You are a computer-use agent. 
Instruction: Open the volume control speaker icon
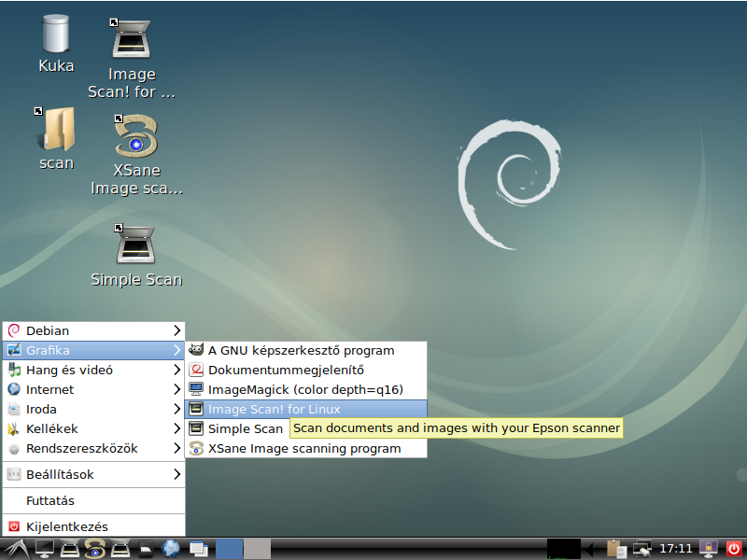tap(592, 550)
